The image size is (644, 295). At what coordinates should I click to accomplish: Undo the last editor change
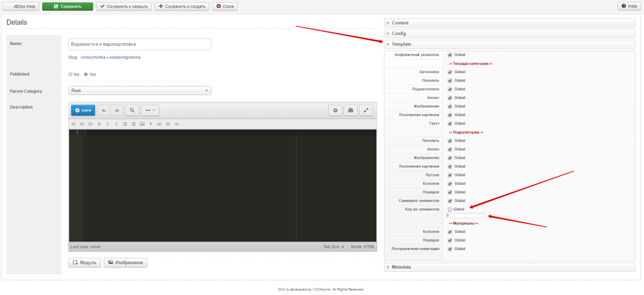pos(104,110)
